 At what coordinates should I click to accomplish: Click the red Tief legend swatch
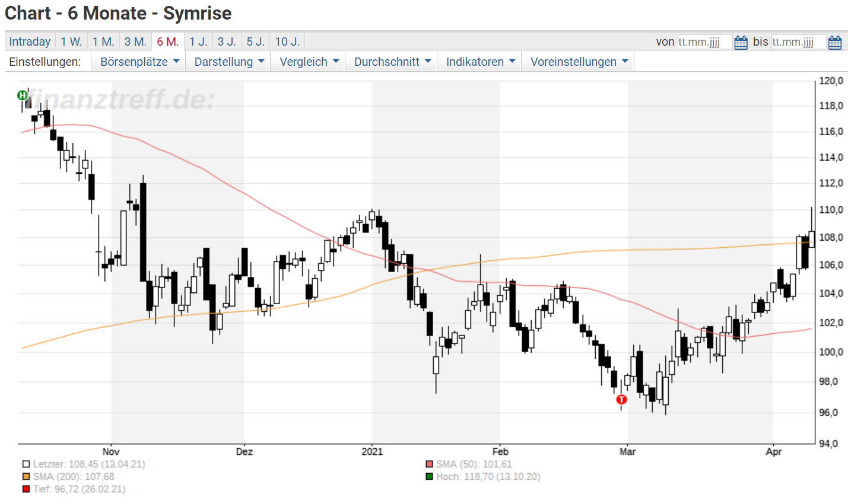26,489
